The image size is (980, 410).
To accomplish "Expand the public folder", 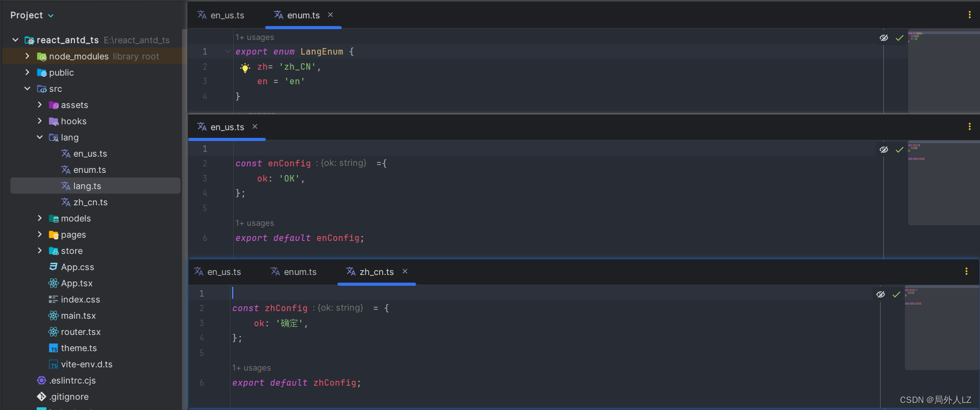I will tap(27, 72).
